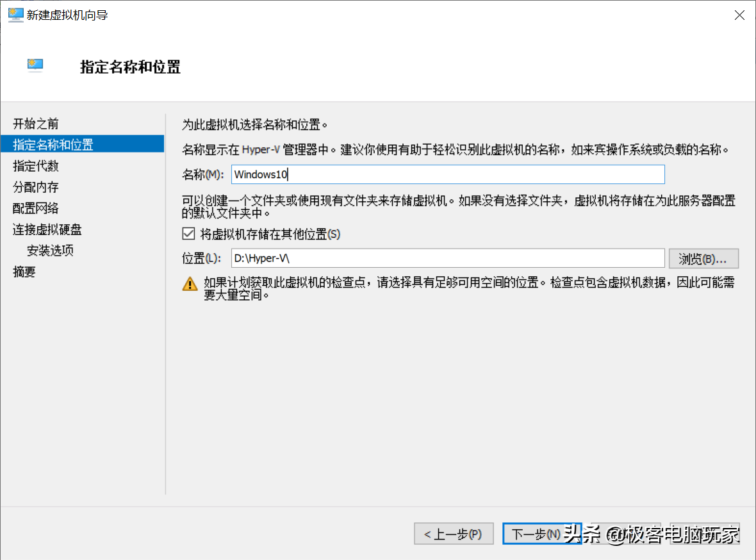
Task: Click the yellow warning triangle icon
Action: click(190, 284)
